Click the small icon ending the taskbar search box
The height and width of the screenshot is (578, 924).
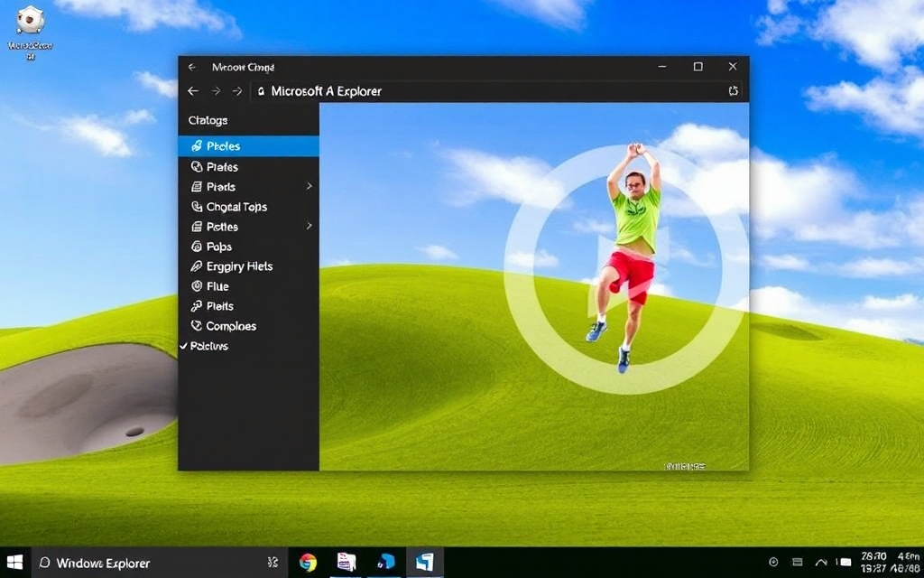(273, 563)
